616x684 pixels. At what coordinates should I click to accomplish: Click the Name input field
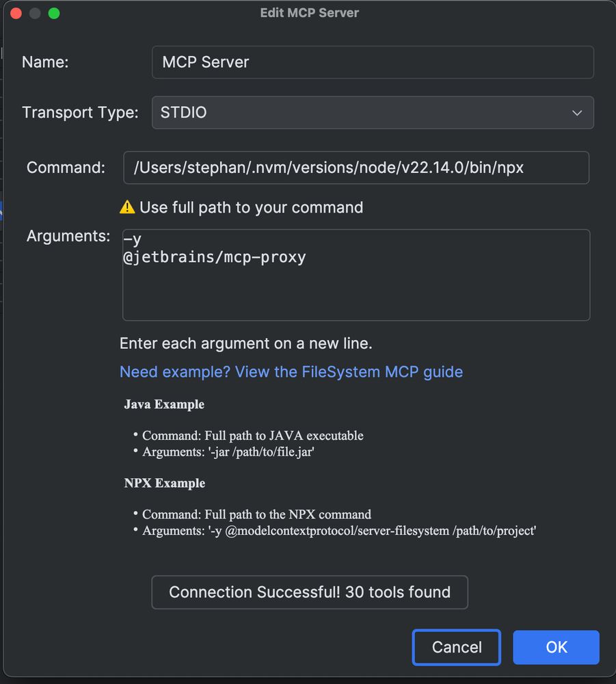point(373,62)
